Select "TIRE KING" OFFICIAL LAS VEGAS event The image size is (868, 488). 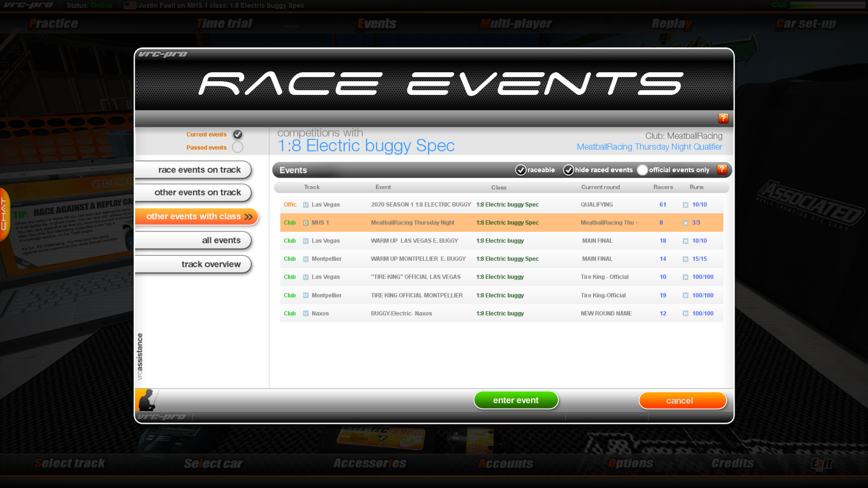point(501,277)
